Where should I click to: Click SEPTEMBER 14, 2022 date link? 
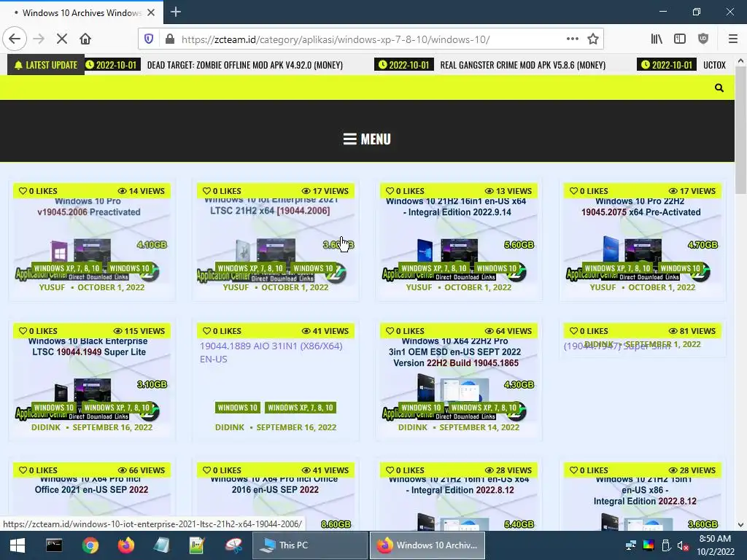[479, 427]
